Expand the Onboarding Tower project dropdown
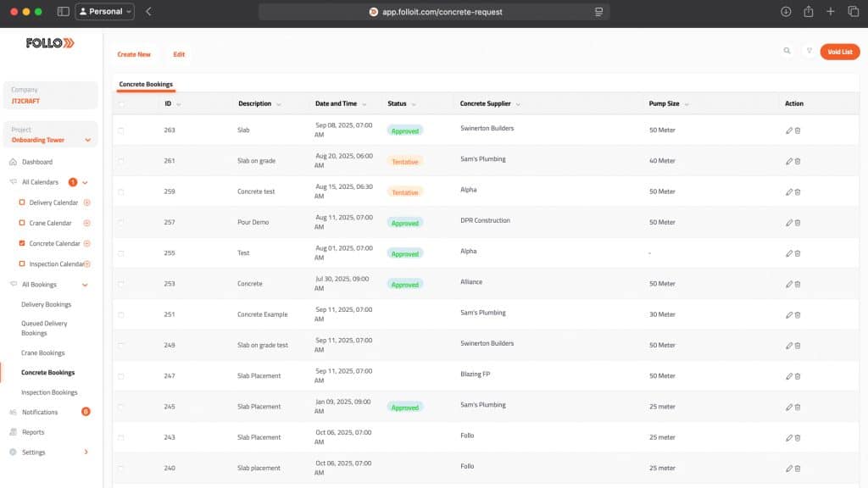This screenshot has height=488, width=868. pyautogui.click(x=87, y=140)
